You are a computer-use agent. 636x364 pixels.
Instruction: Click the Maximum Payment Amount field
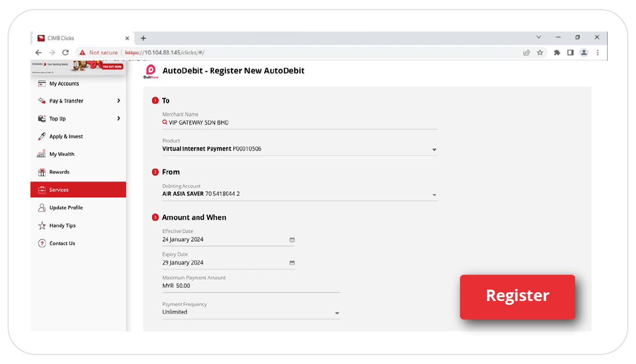[x=250, y=286]
